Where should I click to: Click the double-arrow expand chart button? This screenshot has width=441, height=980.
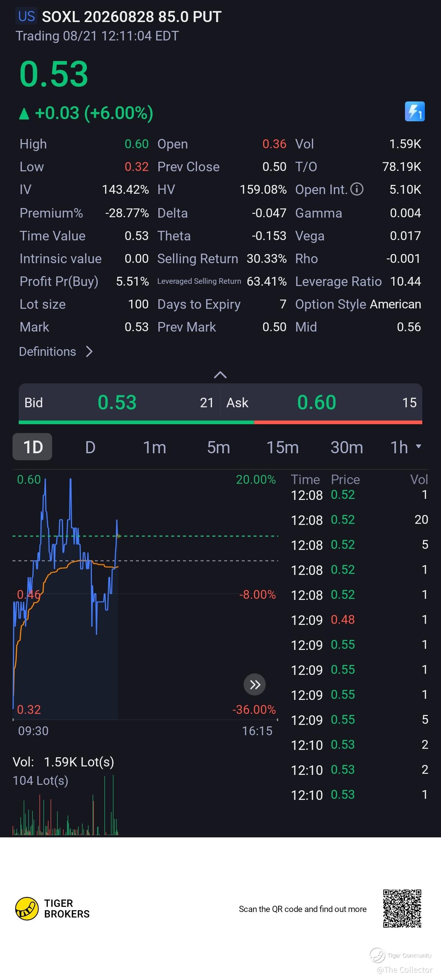pos(255,684)
